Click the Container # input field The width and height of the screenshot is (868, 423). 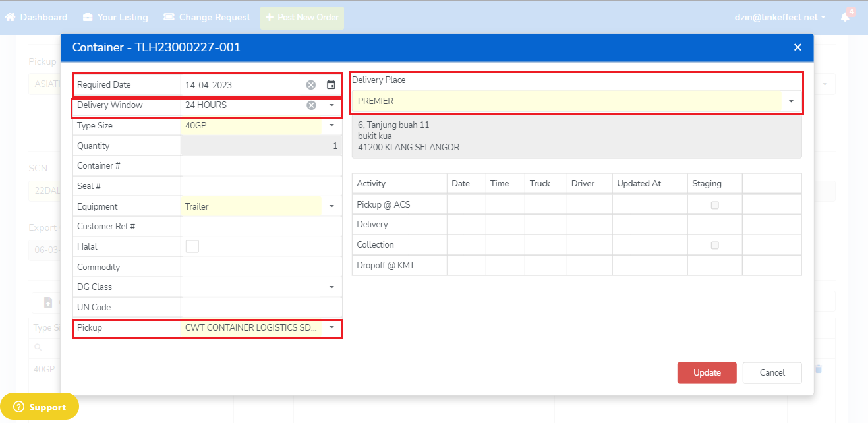261,166
